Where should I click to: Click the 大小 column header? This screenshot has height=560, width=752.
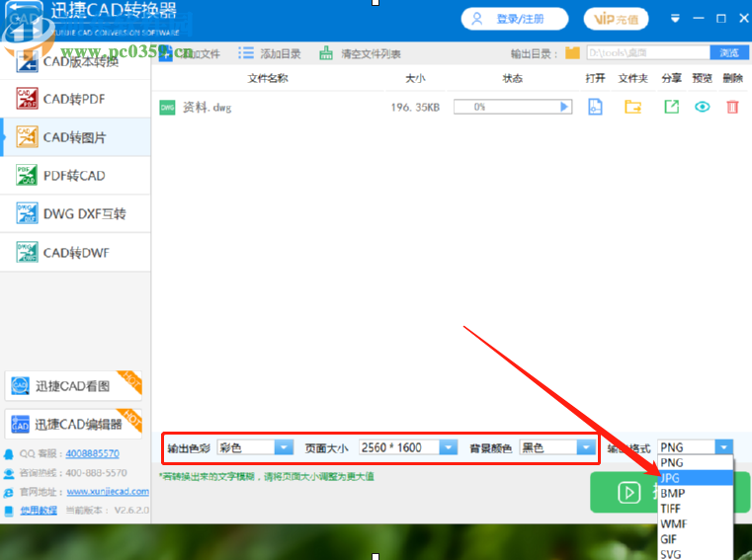[x=415, y=78]
